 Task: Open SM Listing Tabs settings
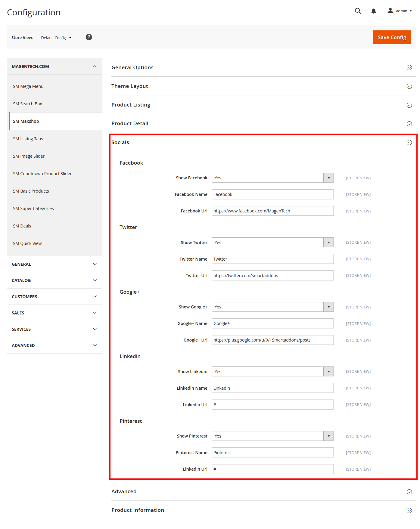point(28,139)
